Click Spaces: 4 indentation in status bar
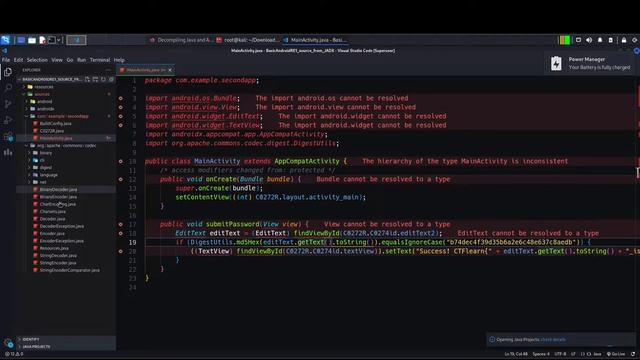640x360 pixels. 541,354
